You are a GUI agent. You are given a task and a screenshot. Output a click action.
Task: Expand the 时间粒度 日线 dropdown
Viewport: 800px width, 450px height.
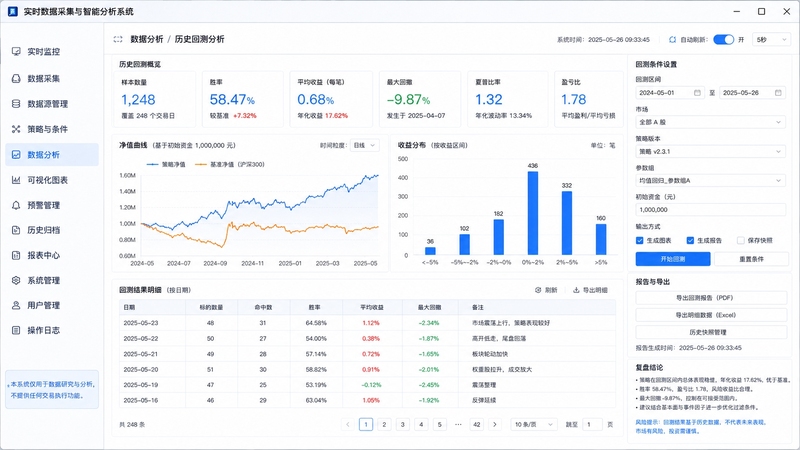coord(364,145)
